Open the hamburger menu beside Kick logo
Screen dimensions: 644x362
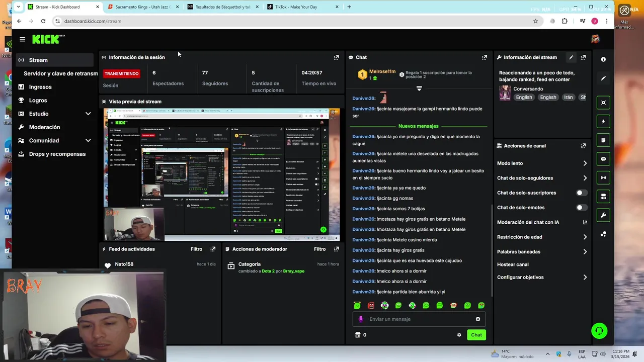[x=22, y=39]
